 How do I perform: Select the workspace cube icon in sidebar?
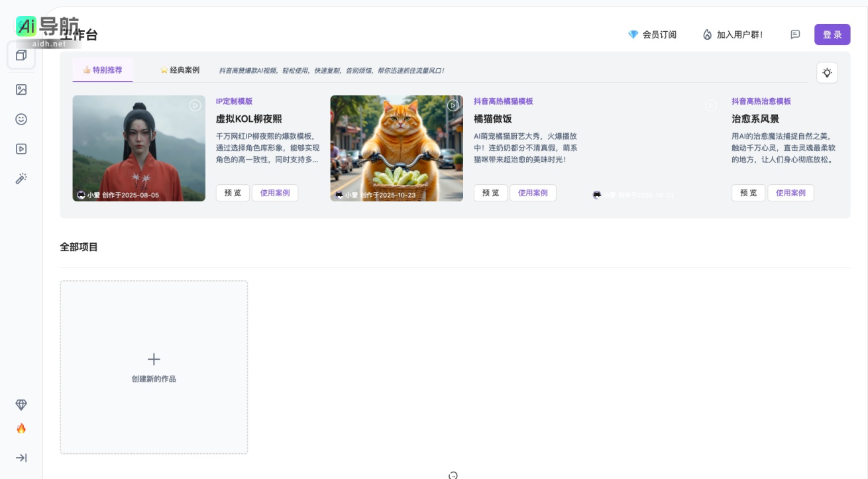point(21,56)
